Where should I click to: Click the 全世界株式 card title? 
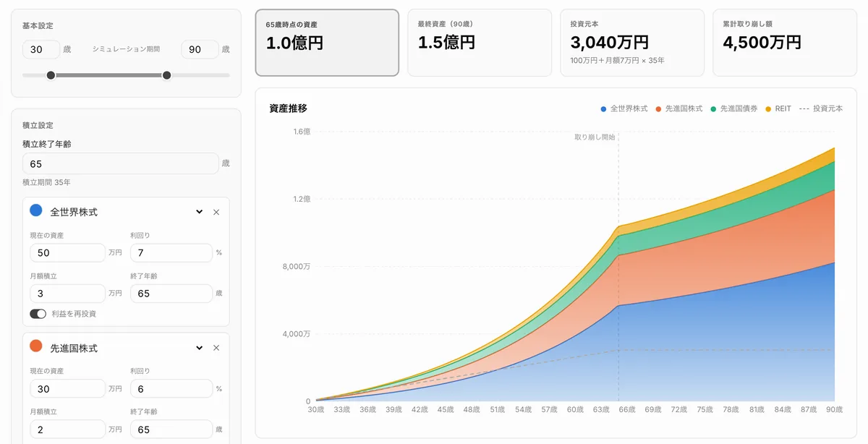click(74, 212)
